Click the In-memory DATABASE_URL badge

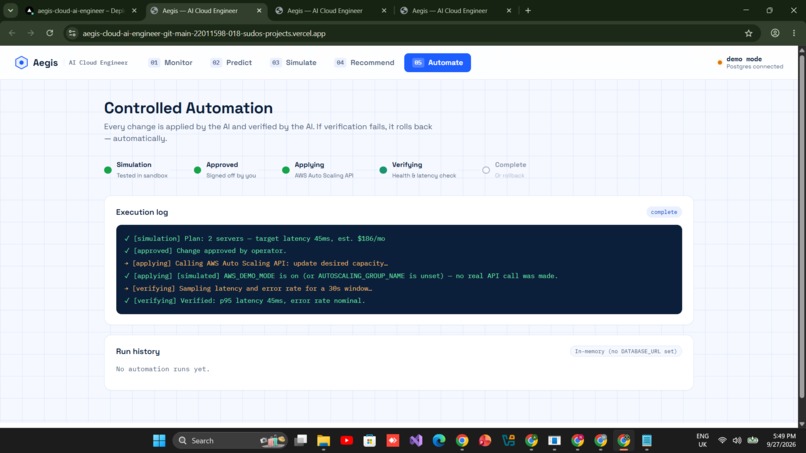(626, 351)
